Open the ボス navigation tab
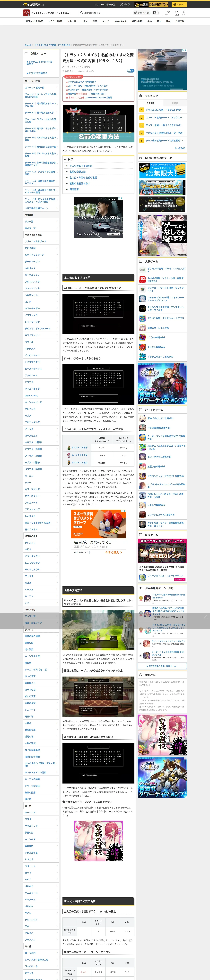Viewport: 210px width, 980px height. click(85, 21)
